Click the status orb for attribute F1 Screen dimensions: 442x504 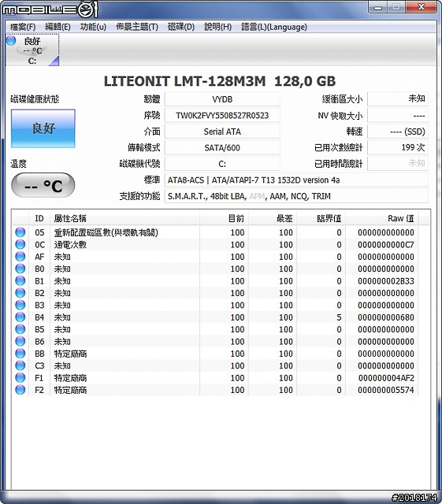tap(20, 377)
